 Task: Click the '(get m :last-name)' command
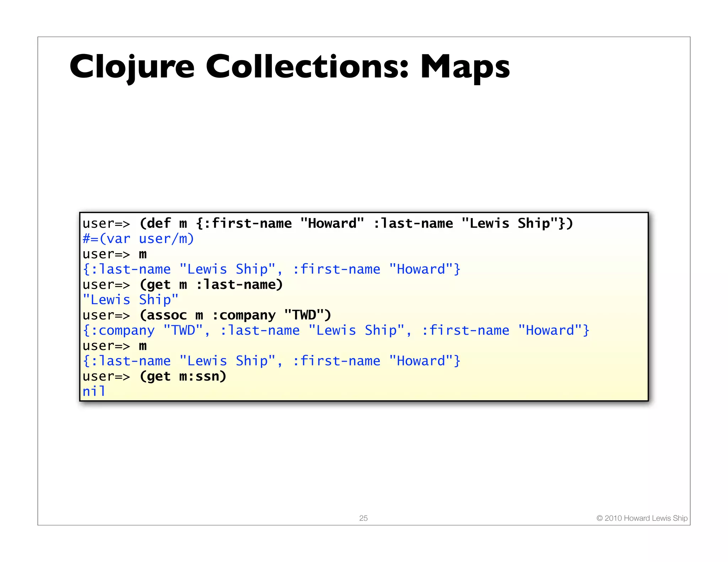pyautogui.click(x=211, y=285)
